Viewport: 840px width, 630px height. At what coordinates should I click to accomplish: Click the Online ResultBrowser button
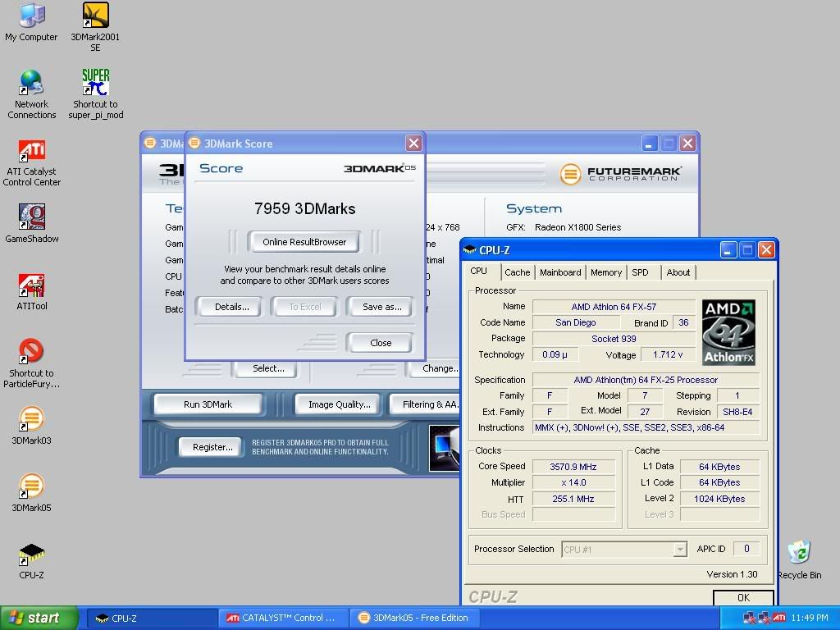(304, 242)
